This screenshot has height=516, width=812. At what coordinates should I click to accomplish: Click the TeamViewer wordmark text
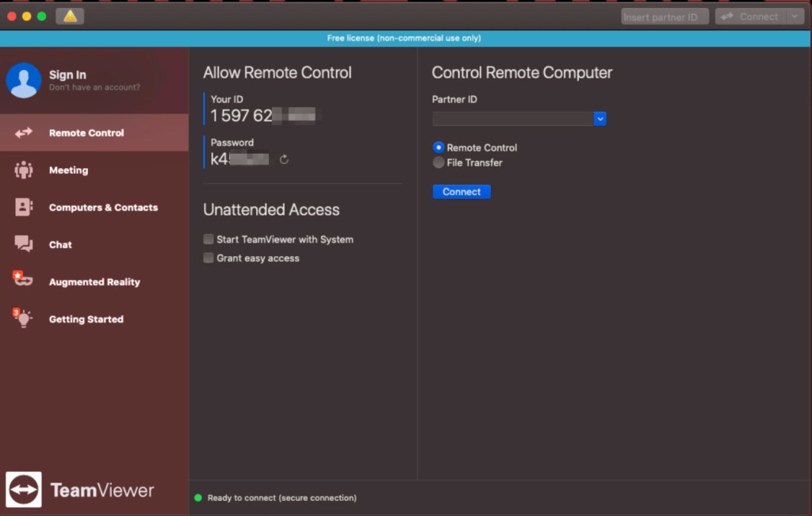pos(102,490)
